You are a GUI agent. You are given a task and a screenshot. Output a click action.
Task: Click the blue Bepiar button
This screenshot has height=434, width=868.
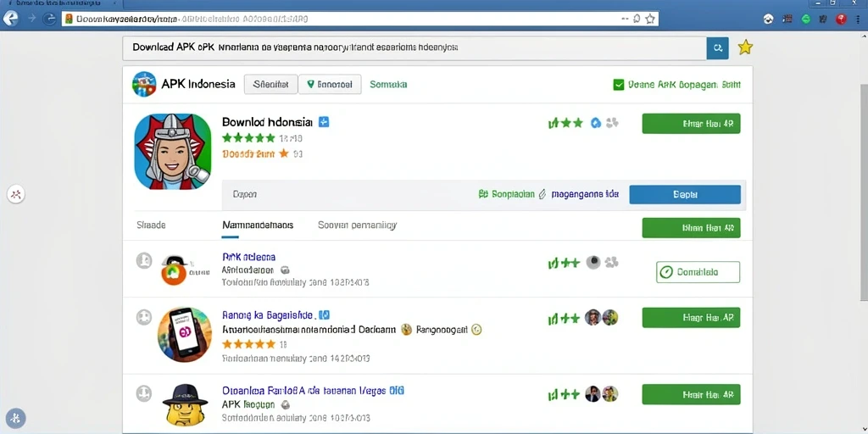click(x=685, y=194)
